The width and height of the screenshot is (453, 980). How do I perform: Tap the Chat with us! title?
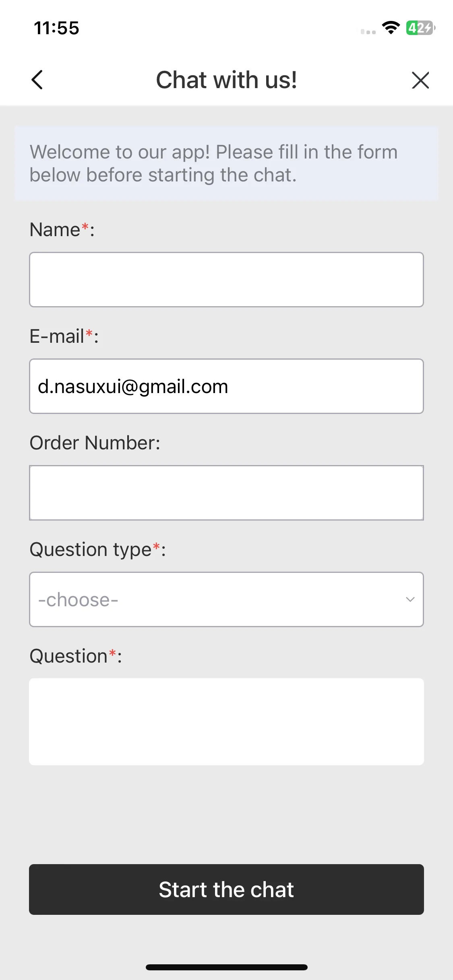tap(226, 80)
